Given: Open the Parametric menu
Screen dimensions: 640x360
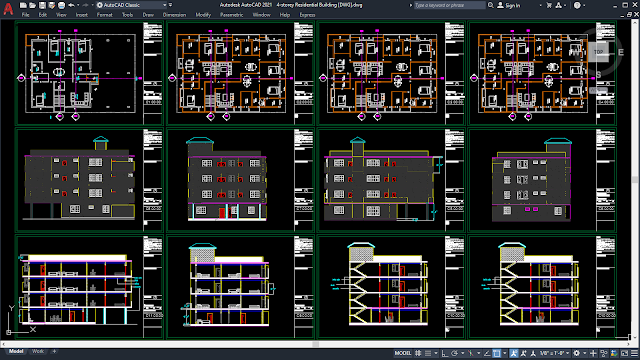Looking at the screenshot, I should click(231, 15).
